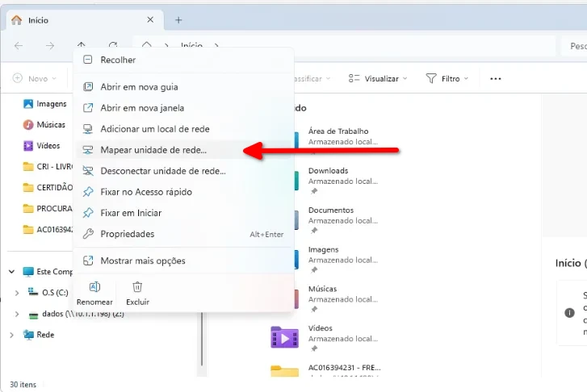Click the Vídeos folder thumbnail
This screenshot has width=587, height=392.
[x=284, y=338]
